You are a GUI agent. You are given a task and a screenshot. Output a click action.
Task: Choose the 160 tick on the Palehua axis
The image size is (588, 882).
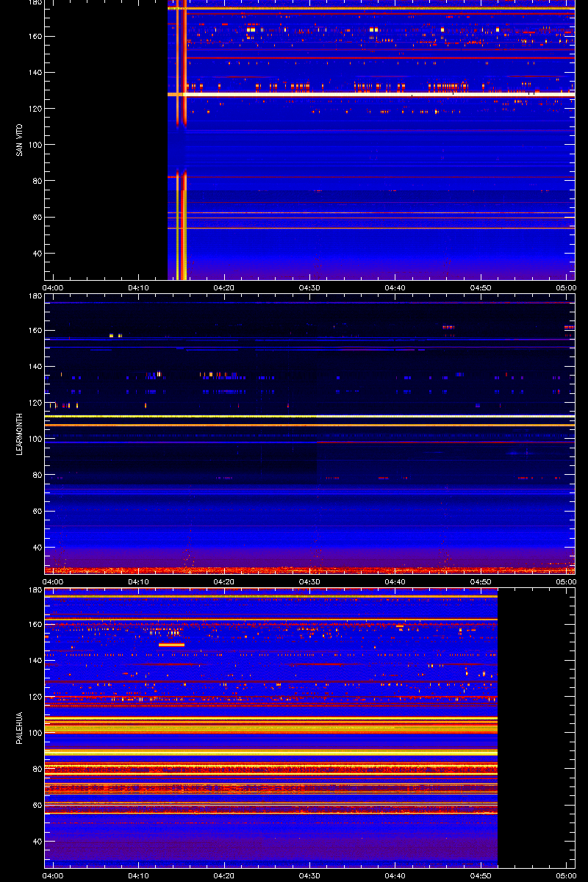click(35, 625)
